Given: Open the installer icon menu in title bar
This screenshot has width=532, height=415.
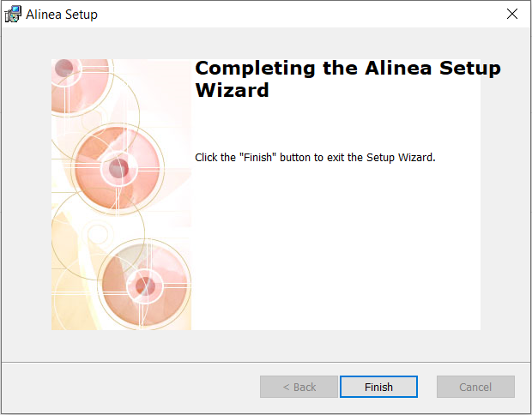Looking at the screenshot, I should (x=13, y=15).
